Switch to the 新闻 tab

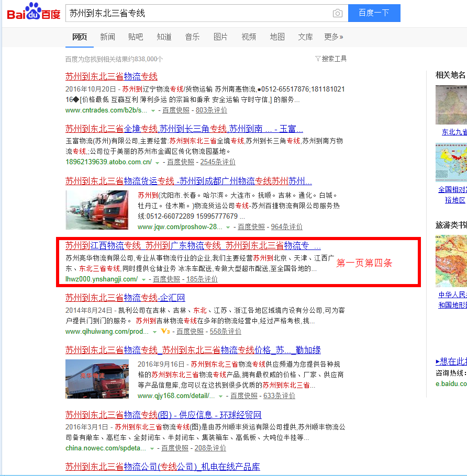pyautogui.click(x=107, y=37)
